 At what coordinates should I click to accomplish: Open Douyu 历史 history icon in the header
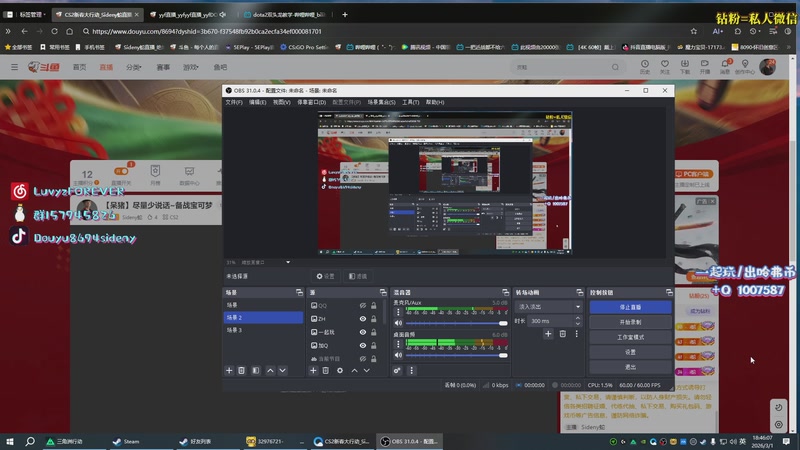(645, 66)
